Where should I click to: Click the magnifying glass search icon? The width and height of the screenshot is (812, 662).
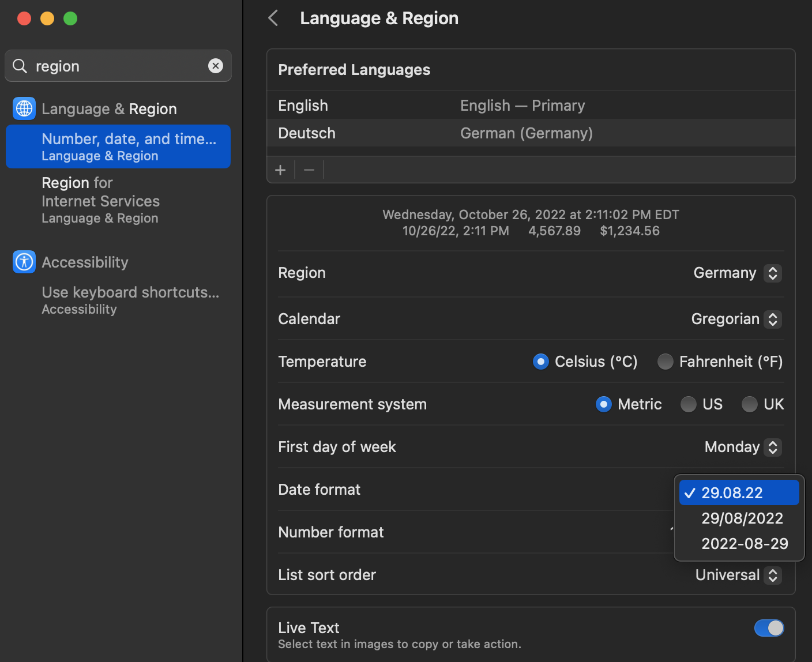click(20, 66)
